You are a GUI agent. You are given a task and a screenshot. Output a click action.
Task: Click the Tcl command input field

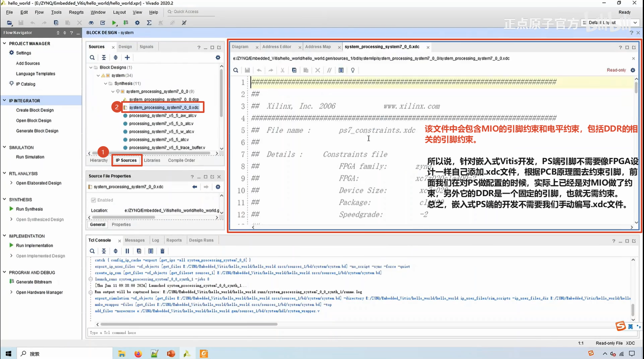[362, 333]
